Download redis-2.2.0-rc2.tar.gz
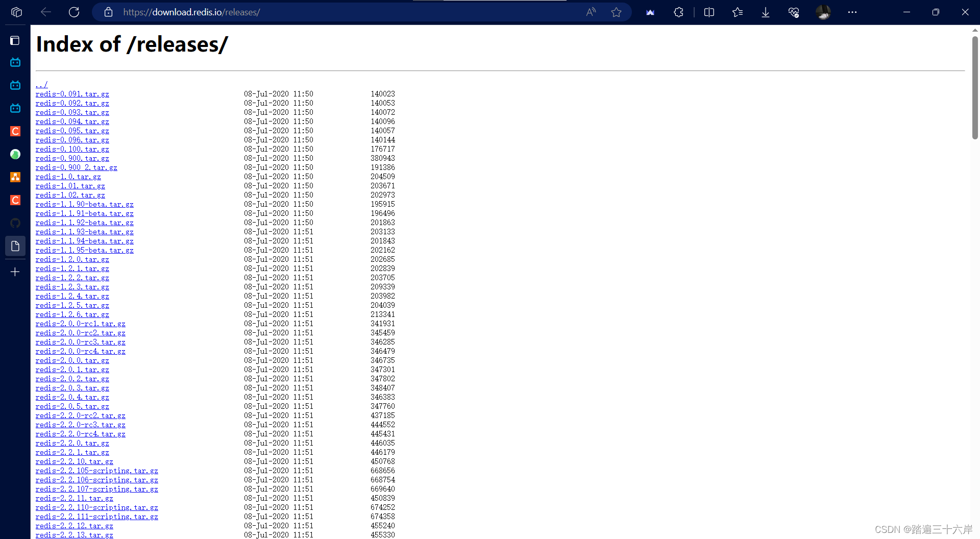The width and height of the screenshot is (980, 539). pos(80,415)
